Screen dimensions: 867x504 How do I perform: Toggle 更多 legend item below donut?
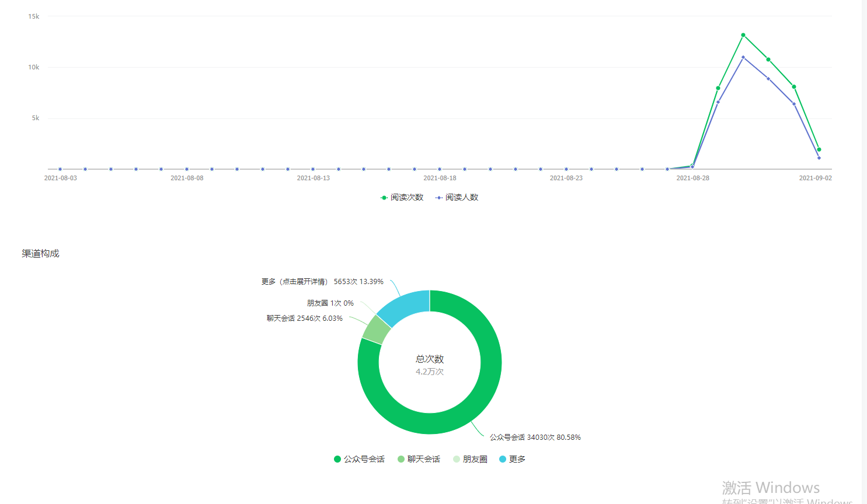[512, 460]
